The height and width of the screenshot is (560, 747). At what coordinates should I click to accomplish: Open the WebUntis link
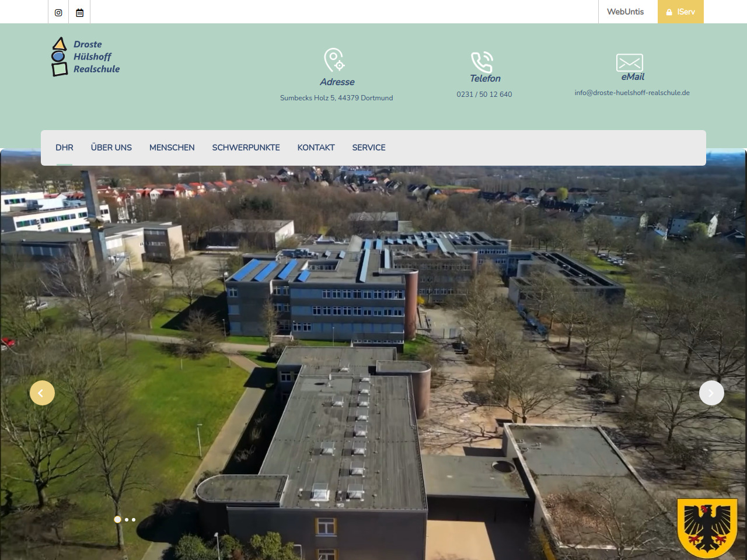[x=625, y=12]
